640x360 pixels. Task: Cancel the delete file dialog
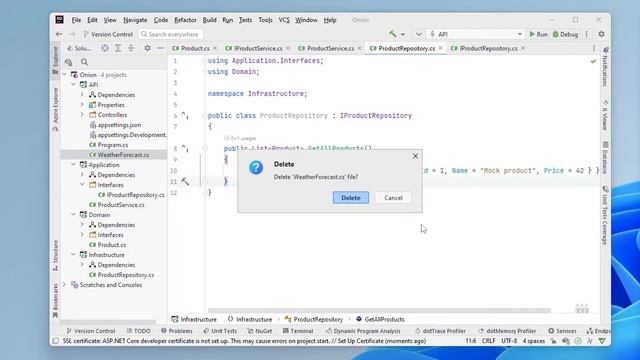[393, 198]
